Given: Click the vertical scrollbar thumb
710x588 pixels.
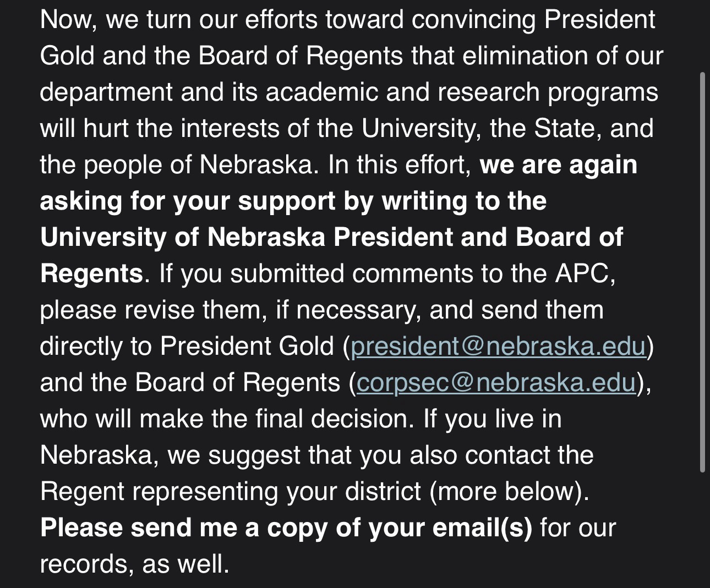Looking at the screenshot, I should pyautogui.click(x=702, y=272).
